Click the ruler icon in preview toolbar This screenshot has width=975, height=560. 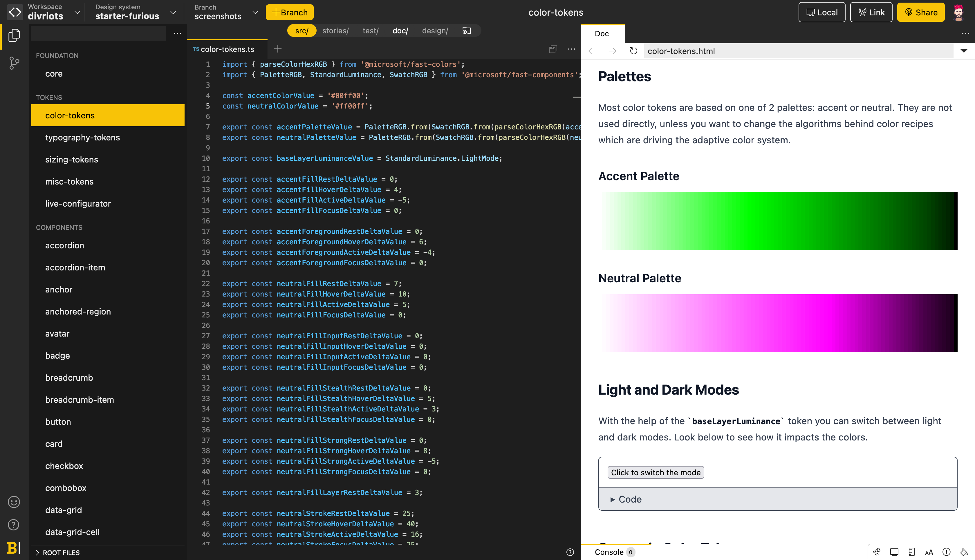(911, 552)
